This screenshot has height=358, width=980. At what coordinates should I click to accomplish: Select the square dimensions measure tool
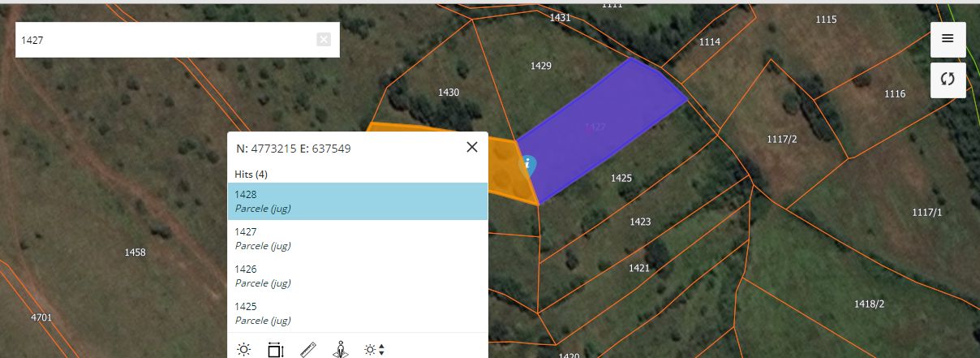click(x=276, y=350)
